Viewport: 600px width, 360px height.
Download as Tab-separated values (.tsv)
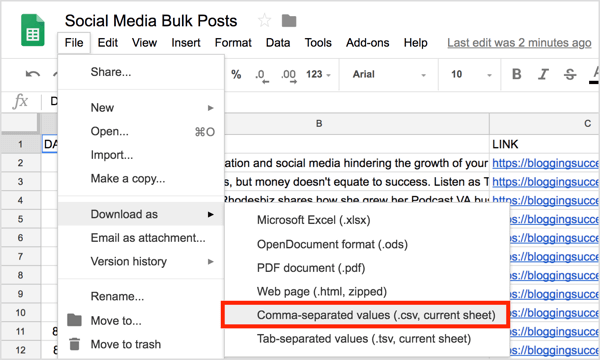click(367, 339)
